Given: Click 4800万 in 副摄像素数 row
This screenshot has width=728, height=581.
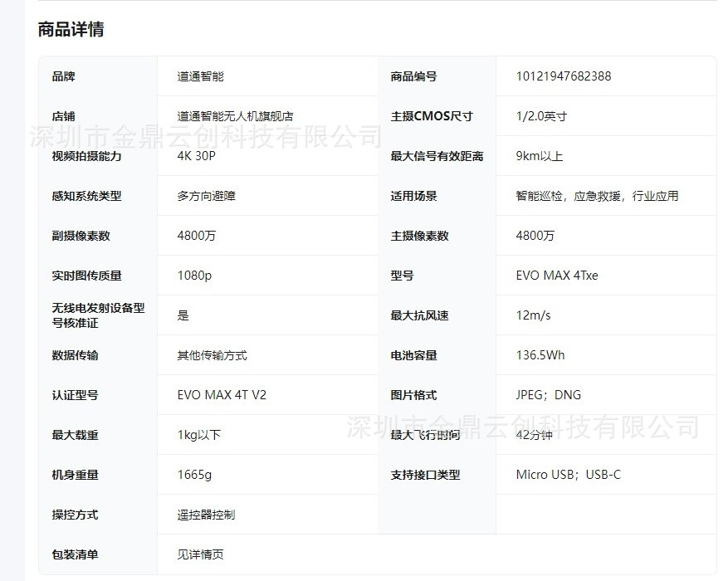Looking at the screenshot, I should coord(197,236).
